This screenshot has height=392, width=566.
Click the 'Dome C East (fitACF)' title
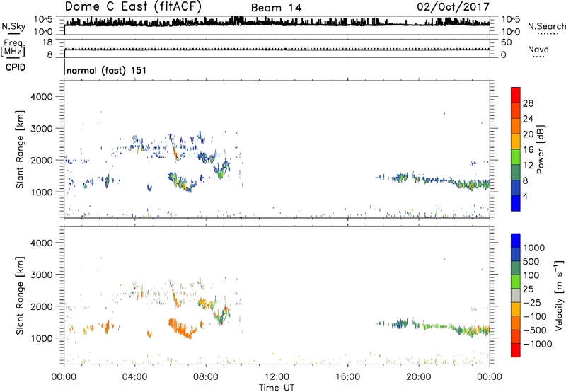133,7
